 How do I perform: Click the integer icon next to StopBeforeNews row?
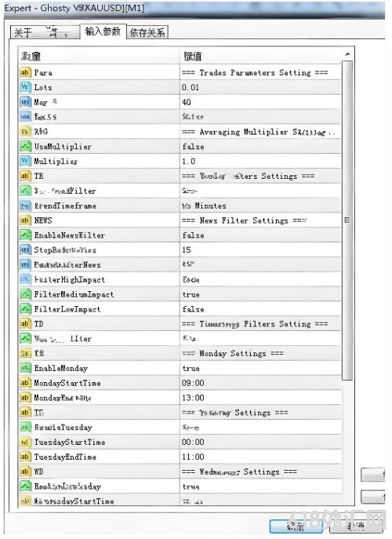pyautogui.click(x=25, y=250)
